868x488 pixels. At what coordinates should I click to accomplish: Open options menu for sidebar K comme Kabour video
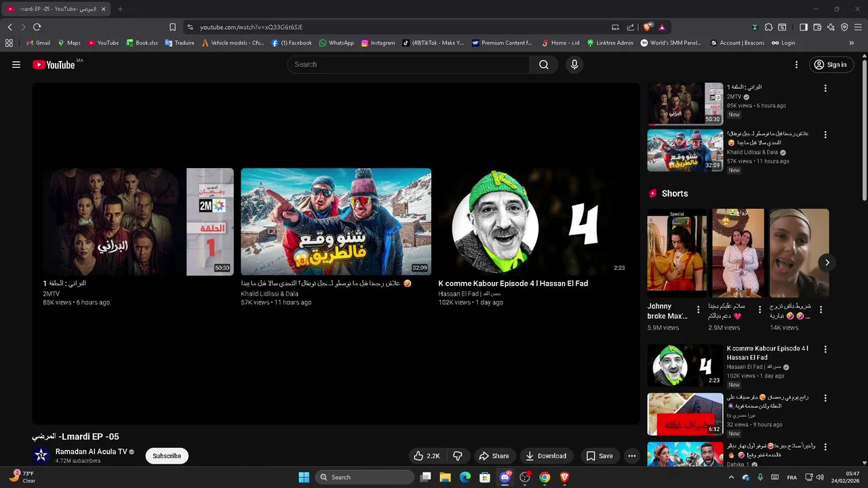pyautogui.click(x=825, y=350)
